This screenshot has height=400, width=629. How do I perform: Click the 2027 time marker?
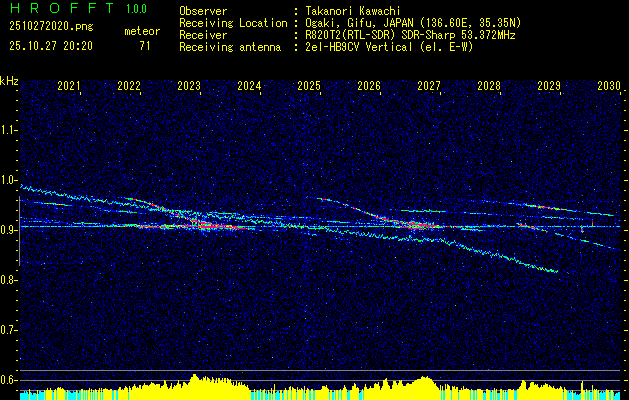(429, 85)
